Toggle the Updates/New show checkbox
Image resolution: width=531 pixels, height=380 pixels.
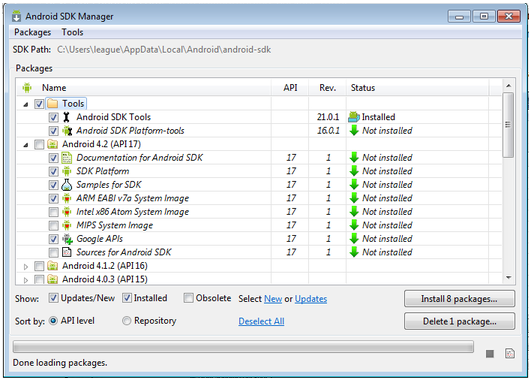pyautogui.click(x=53, y=298)
